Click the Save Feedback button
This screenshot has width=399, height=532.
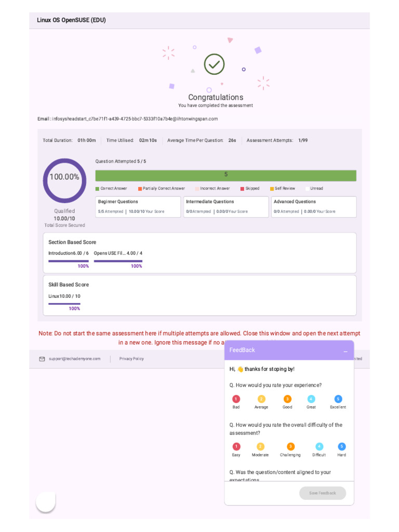[322, 493]
